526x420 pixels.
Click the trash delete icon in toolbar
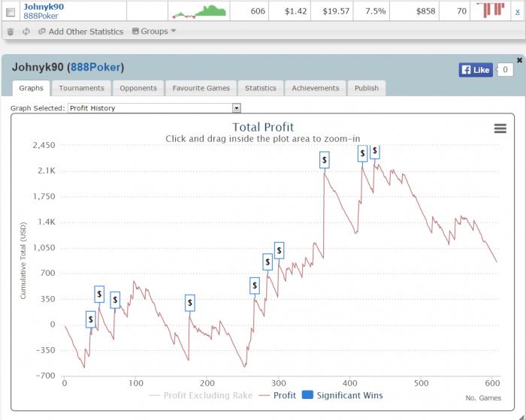11,32
